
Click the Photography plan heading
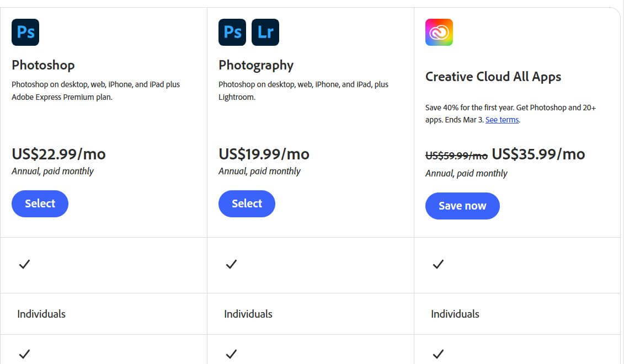click(x=256, y=65)
